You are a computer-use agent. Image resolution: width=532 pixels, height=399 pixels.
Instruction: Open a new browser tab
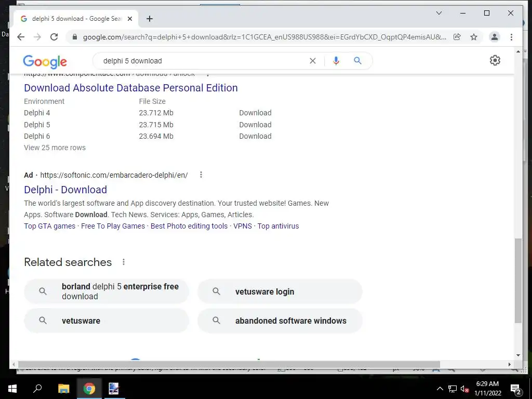click(x=150, y=19)
